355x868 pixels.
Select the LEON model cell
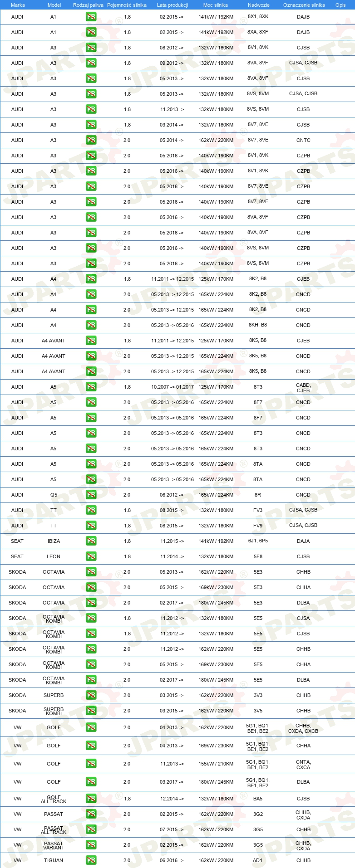coord(54,556)
